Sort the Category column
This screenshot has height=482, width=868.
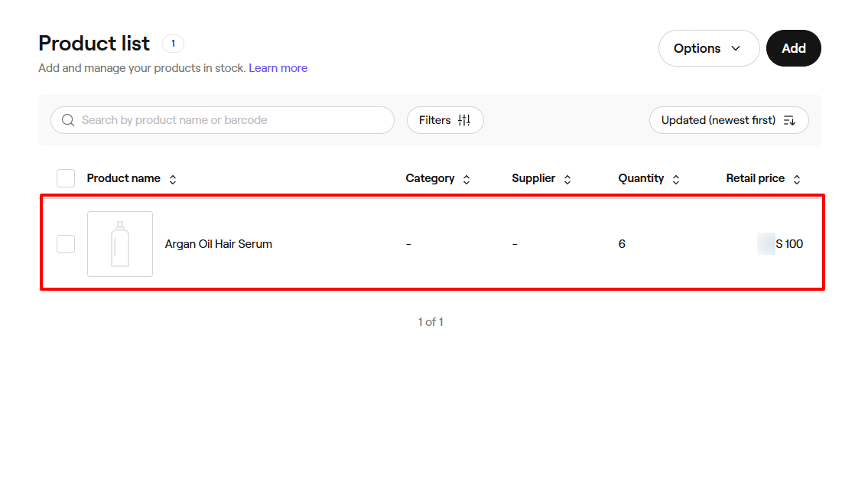coord(467,178)
